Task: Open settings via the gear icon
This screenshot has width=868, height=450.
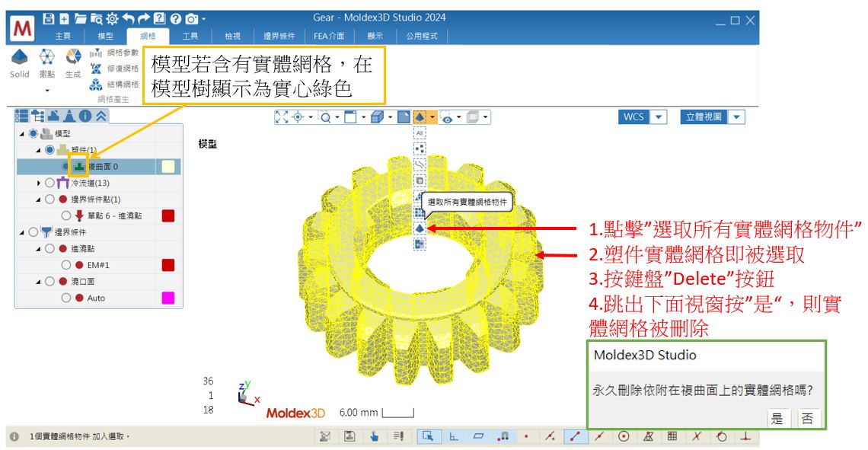Action: (x=113, y=19)
